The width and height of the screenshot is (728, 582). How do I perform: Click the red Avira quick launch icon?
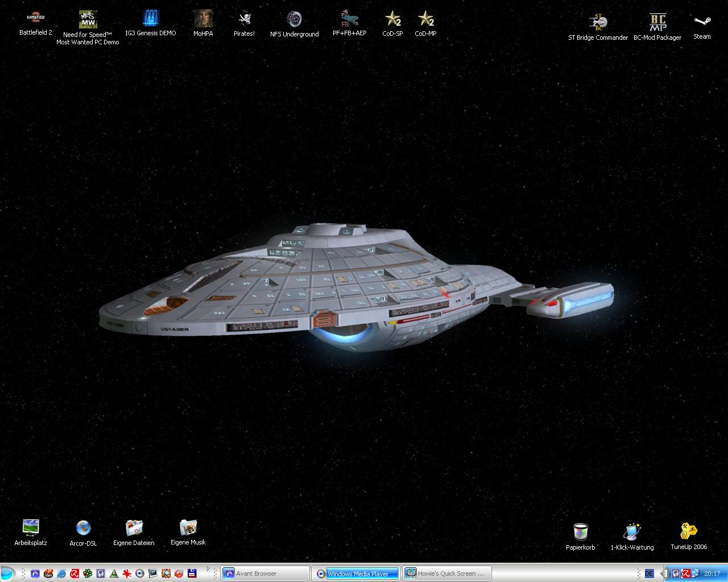pos(75,573)
